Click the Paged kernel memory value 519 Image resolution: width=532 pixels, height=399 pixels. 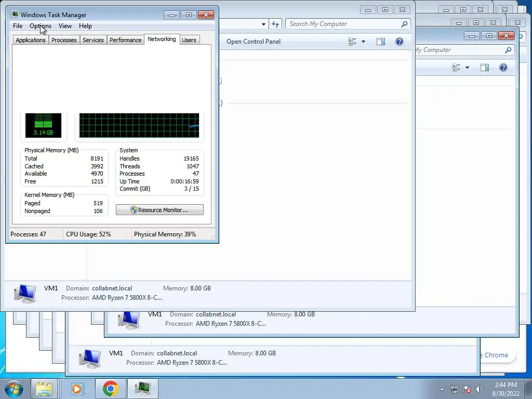tap(98, 203)
